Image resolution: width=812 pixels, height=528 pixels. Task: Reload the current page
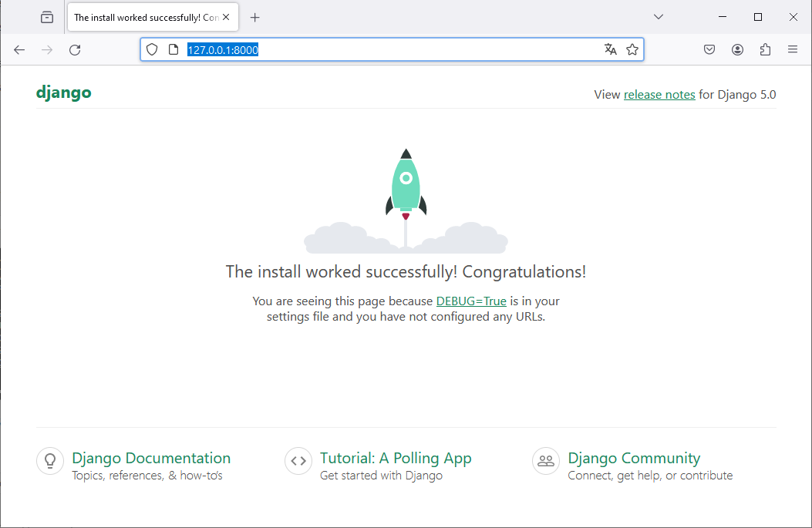(x=75, y=50)
